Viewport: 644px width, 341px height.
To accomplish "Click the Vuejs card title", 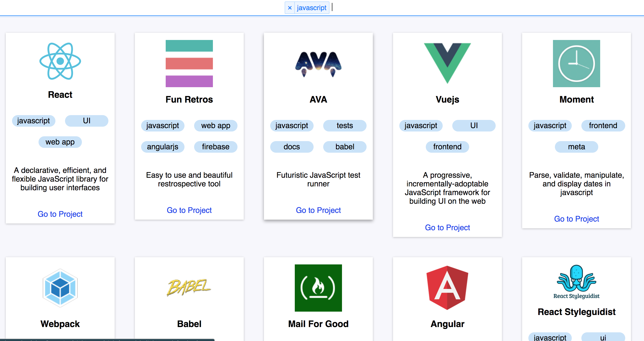I will 447,99.
